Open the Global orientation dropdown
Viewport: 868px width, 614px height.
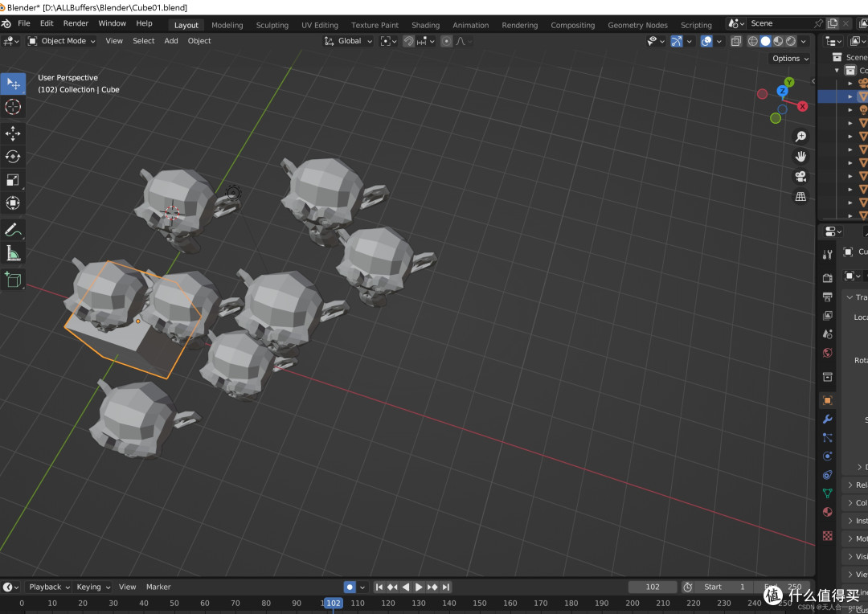[x=349, y=41]
